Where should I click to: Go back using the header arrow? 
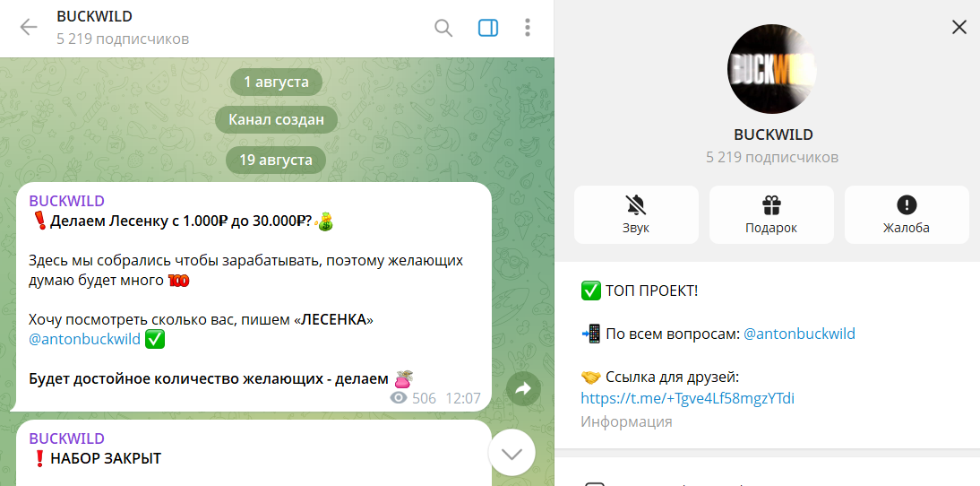[29, 28]
